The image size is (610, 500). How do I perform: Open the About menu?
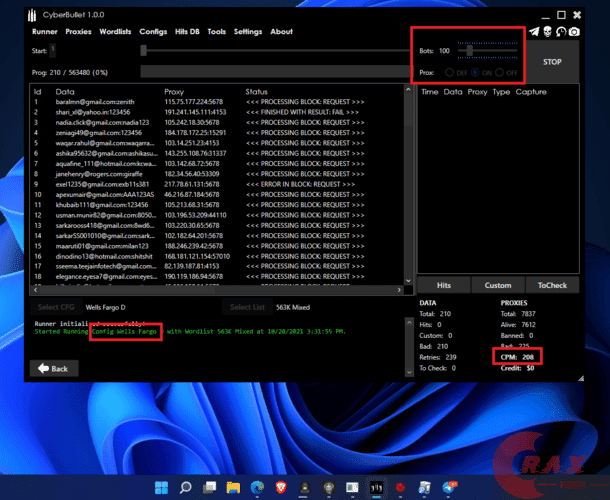[281, 32]
